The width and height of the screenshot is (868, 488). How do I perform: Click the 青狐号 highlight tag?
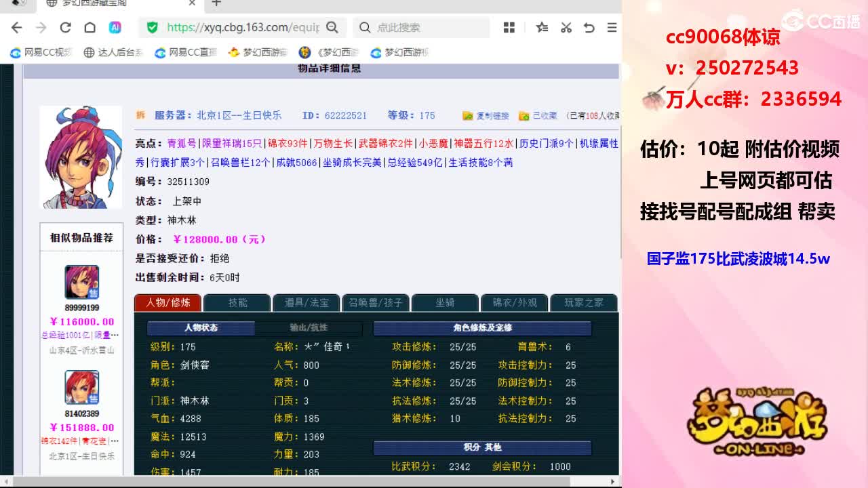pyautogui.click(x=182, y=144)
